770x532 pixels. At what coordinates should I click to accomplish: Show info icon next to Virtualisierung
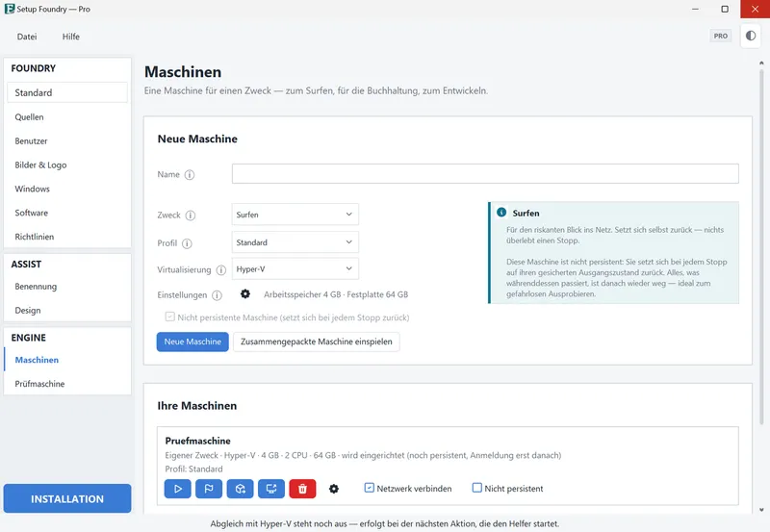click(x=221, y=270)
